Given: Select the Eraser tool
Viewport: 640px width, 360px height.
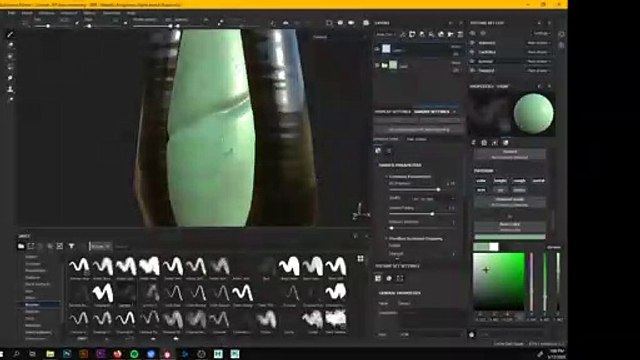Looking at the screenshot, I should (x=10, y=45).
